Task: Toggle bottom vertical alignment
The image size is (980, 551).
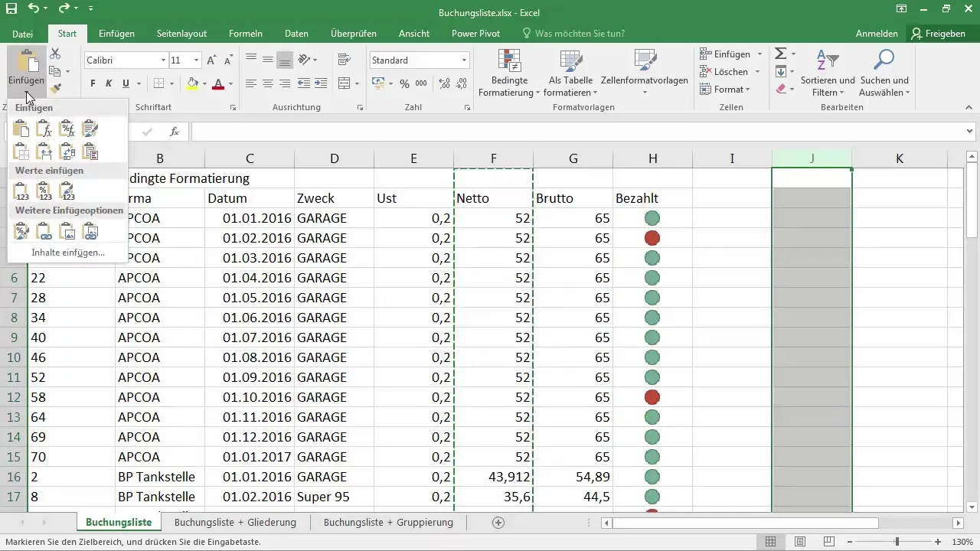Action: [x=285, y=60]
